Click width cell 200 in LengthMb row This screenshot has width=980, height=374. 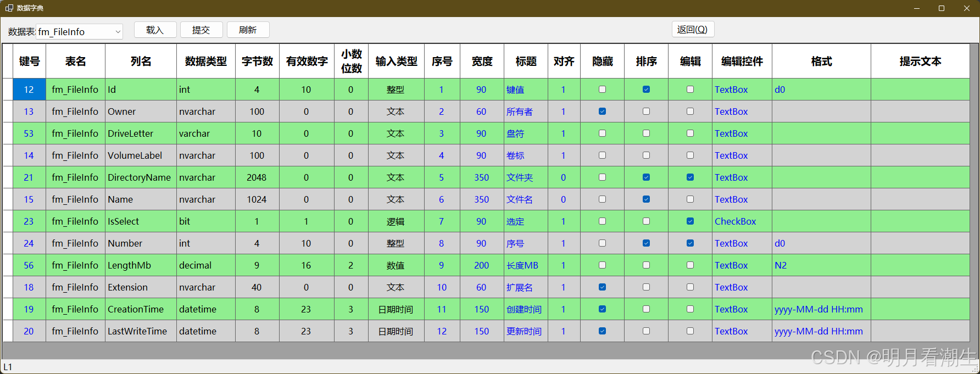[x=482, y=265]
